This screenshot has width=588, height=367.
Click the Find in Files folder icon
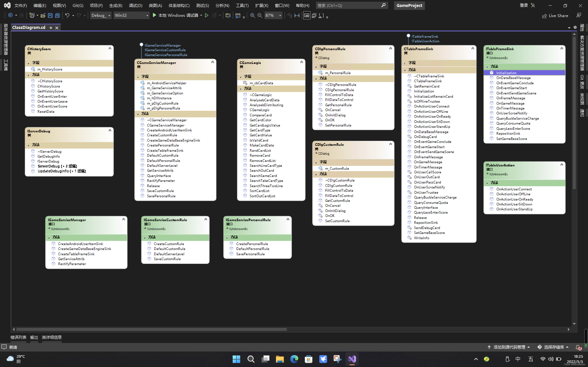pos(228,16)
